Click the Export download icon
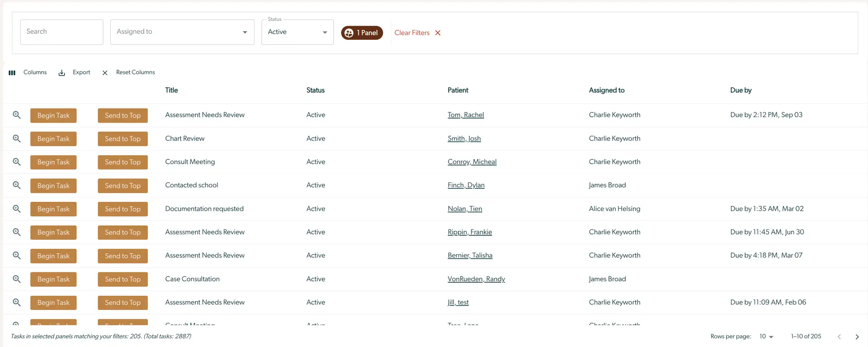Image resolution: width=868 pixels, height=347 pixels. (x=62, y=73)
